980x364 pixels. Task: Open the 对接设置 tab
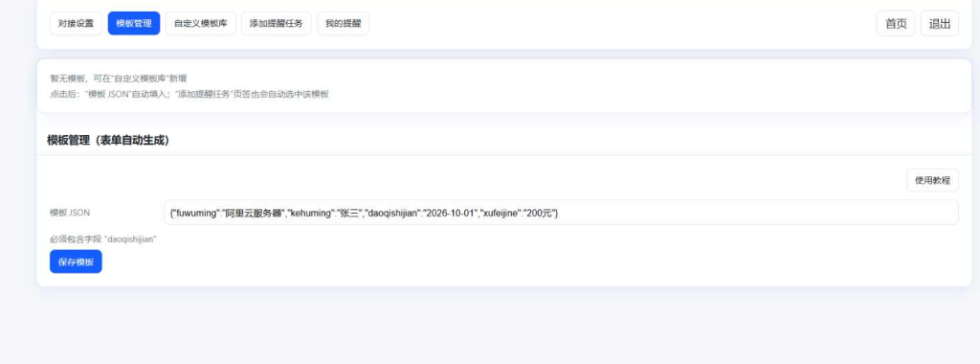click(76, 24)
